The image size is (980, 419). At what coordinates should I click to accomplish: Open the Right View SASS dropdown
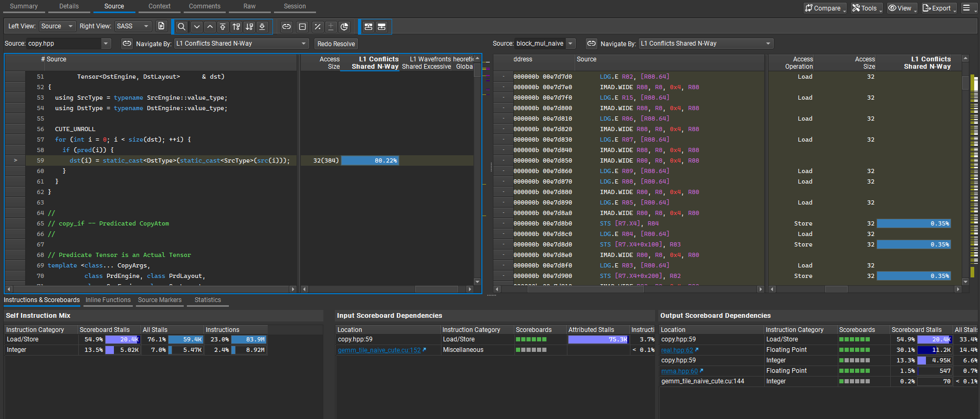coord(133,26)
